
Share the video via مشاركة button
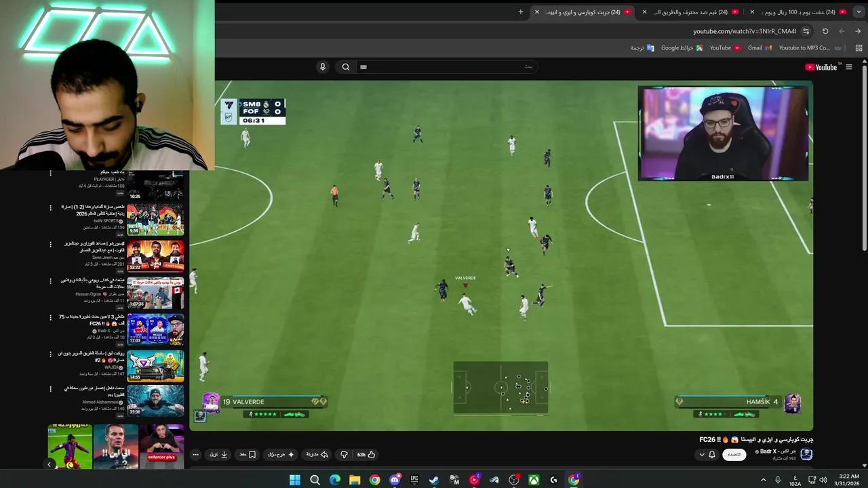point(317,454)
